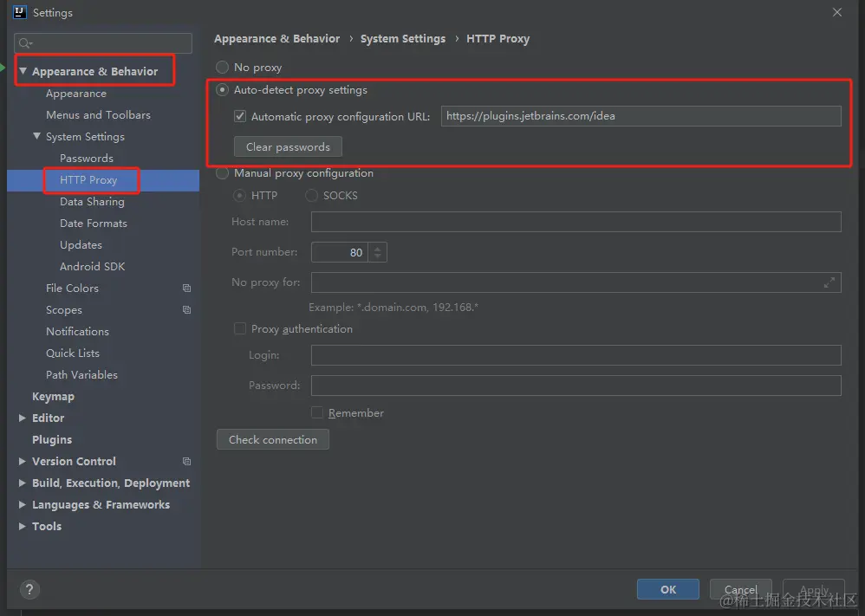
Task: Open the Data Sharing settings page
Action: coord(92,201)
